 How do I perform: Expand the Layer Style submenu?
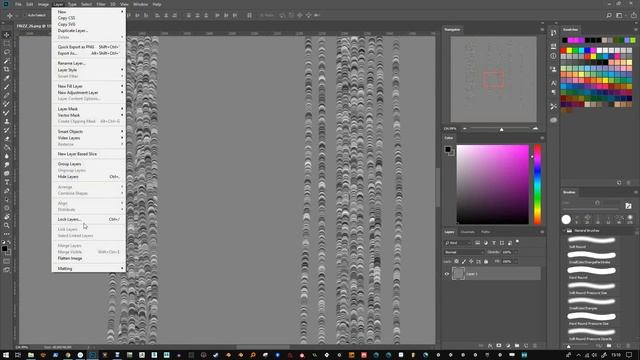pos(122,70)
